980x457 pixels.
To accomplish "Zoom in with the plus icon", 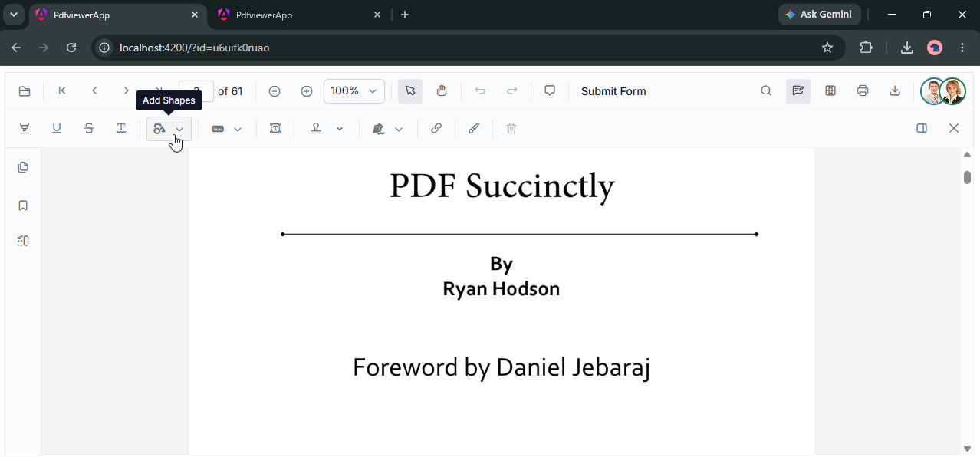I will (x=307, y=91).
